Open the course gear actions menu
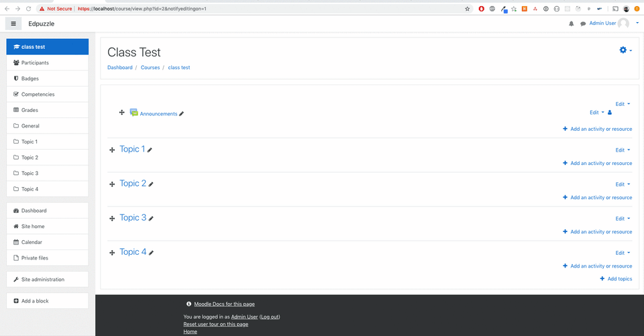Screen dimensions: 644x336 [x=625, y=50]
